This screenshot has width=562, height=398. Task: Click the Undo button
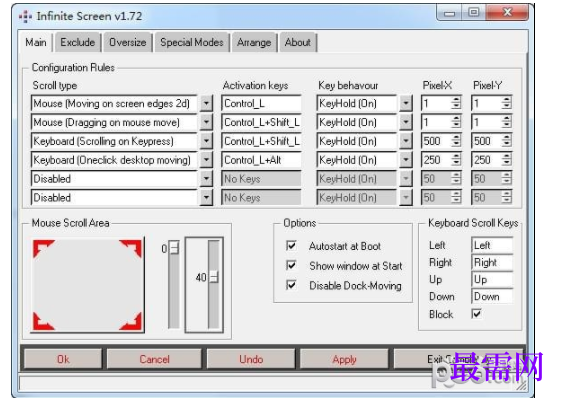251,359
